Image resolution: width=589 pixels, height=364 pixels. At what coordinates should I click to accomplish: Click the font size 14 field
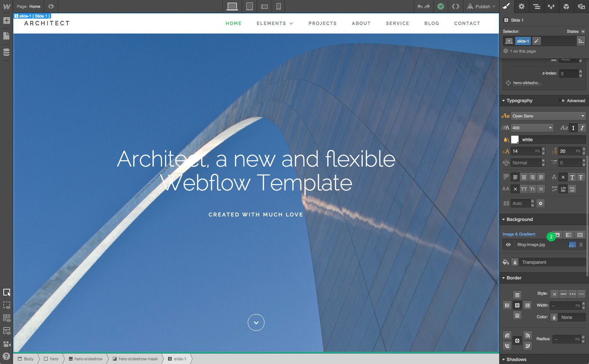(526, 151)
